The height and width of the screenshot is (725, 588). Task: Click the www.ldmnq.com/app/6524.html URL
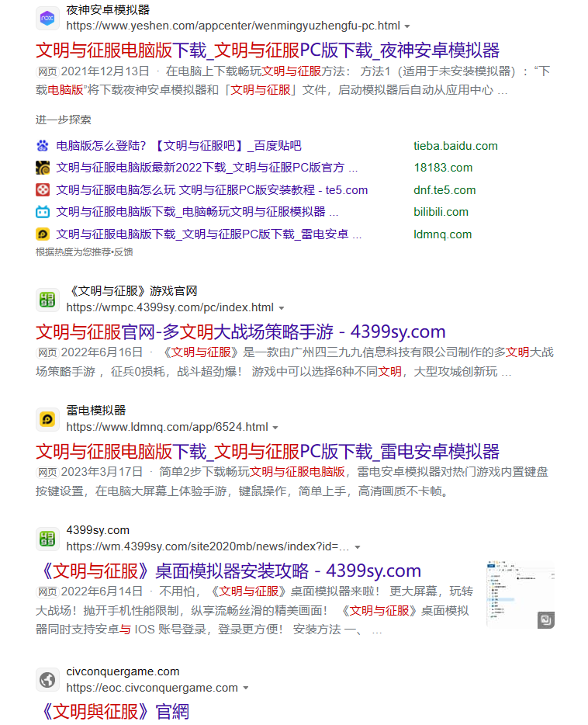tap(168, 427)
